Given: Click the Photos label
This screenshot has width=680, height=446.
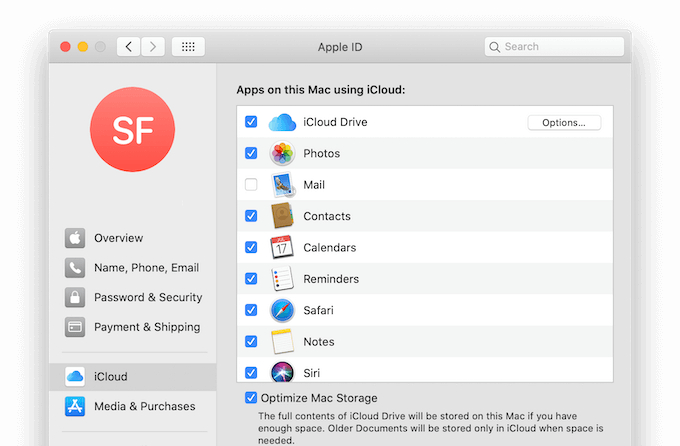Looking at the screenshot, I should point(322,154).
